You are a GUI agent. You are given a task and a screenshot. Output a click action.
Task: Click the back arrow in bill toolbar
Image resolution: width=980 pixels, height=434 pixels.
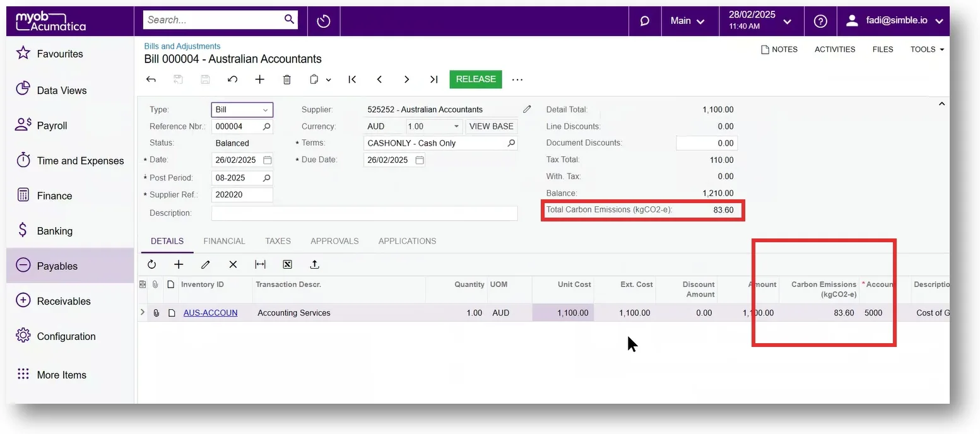[151, 79]
